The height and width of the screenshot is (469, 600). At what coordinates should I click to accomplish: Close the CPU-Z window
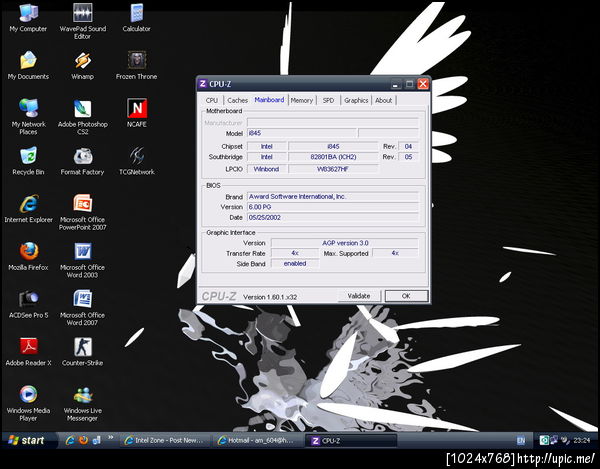(423, 84)
